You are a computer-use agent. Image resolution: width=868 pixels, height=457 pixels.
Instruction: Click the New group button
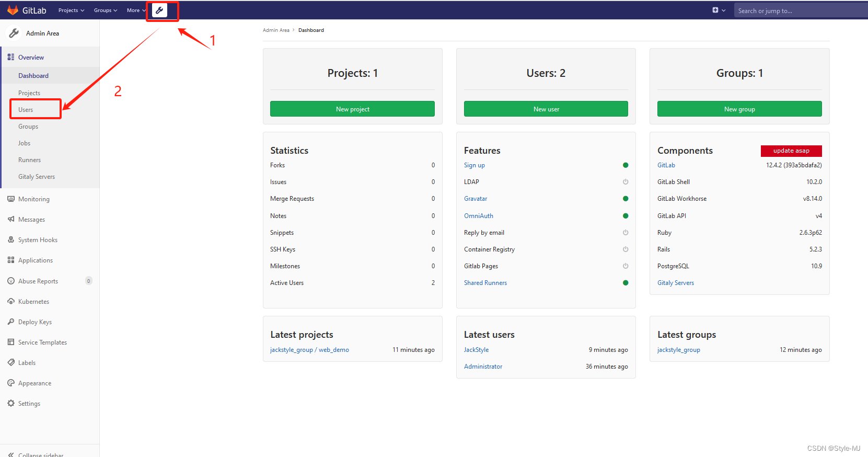click(739, 109)
